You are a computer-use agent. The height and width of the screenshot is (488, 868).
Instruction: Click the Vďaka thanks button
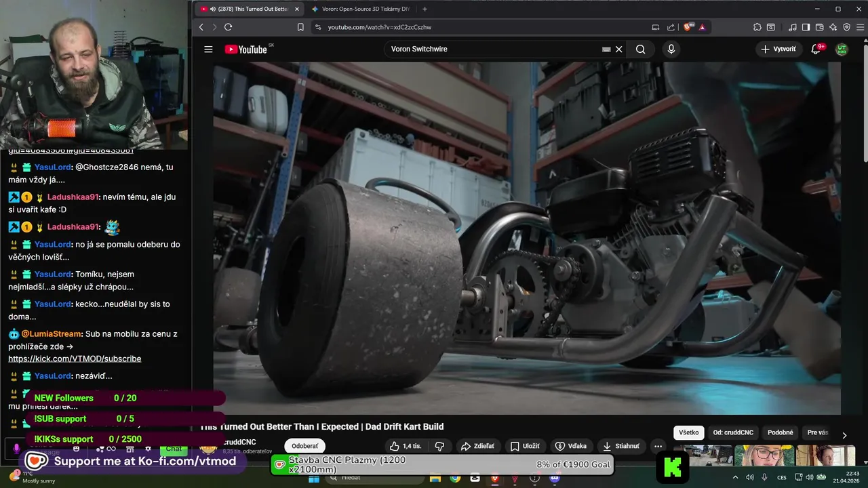click(571, 446)
